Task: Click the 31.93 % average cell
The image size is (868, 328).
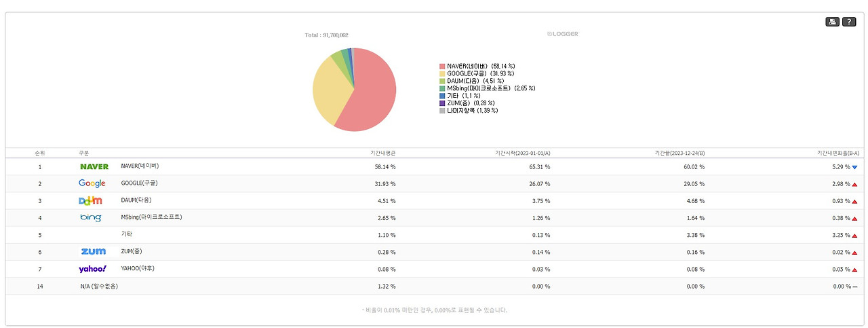Action: [385, 184]
